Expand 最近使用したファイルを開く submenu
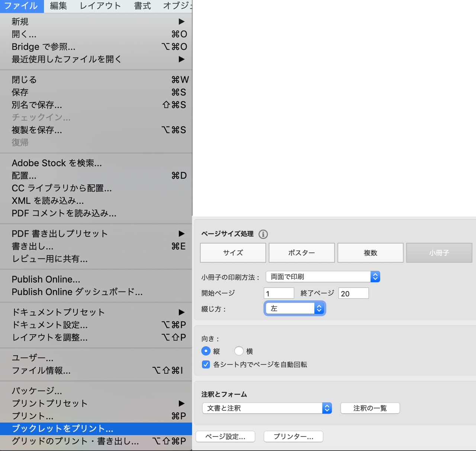 (x=96, y=59)
